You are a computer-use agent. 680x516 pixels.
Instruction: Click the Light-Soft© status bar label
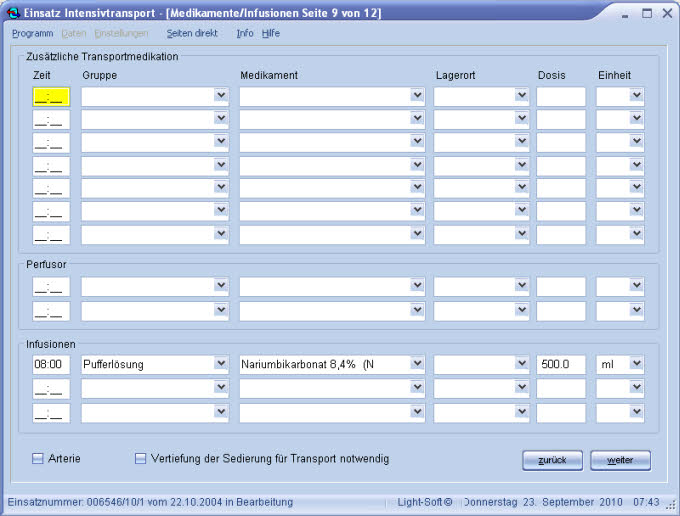coord(425,502)
